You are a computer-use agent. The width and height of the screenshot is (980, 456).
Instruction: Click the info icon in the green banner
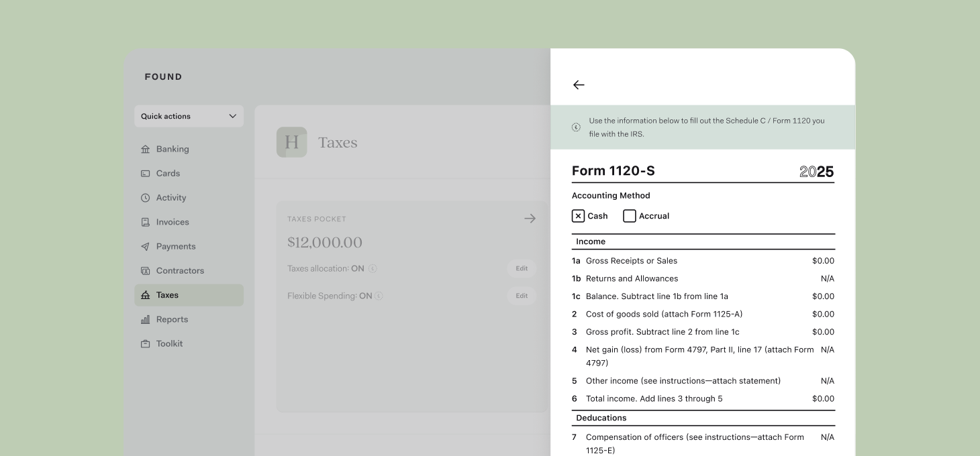[576, 127]
